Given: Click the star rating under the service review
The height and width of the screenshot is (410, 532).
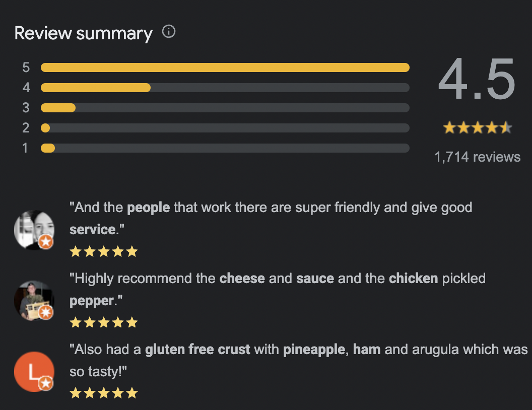Looking at the screenshot, I should [104, 251].
